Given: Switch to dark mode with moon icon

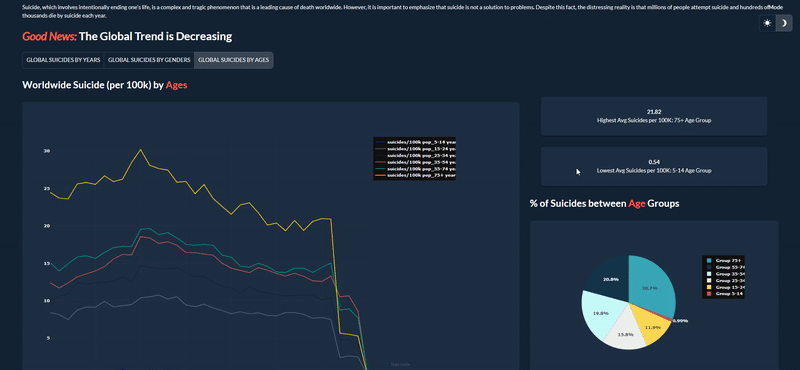Looking at the screenshot, I should coord(784,23).
